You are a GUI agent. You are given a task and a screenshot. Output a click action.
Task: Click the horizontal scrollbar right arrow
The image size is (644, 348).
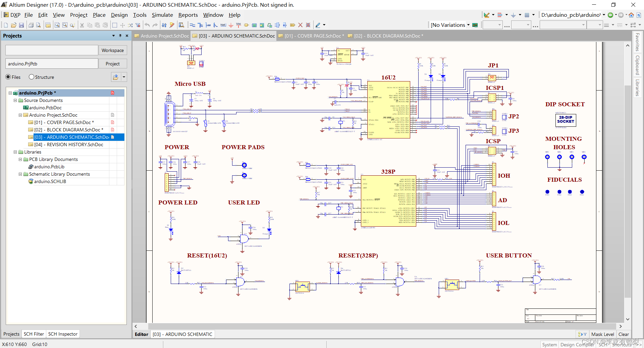click(621, 326)
